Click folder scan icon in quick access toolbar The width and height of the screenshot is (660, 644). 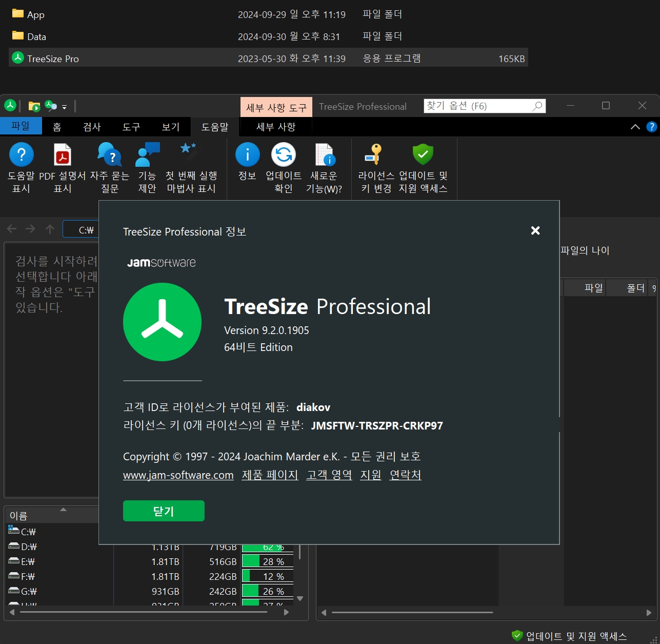tap(34, 106)
